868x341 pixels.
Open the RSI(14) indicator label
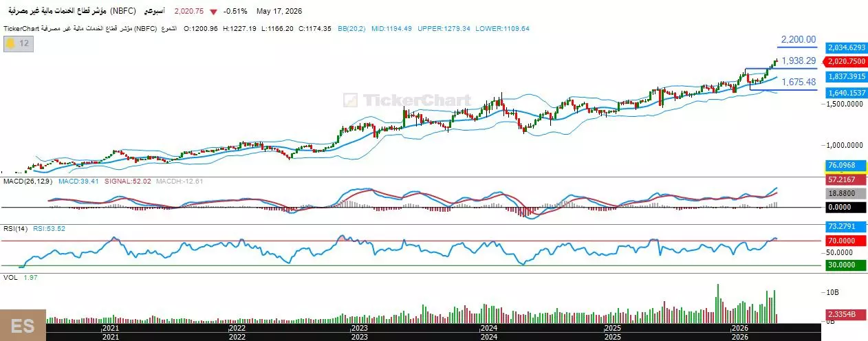pyautogui.click(x=16, y=228)
